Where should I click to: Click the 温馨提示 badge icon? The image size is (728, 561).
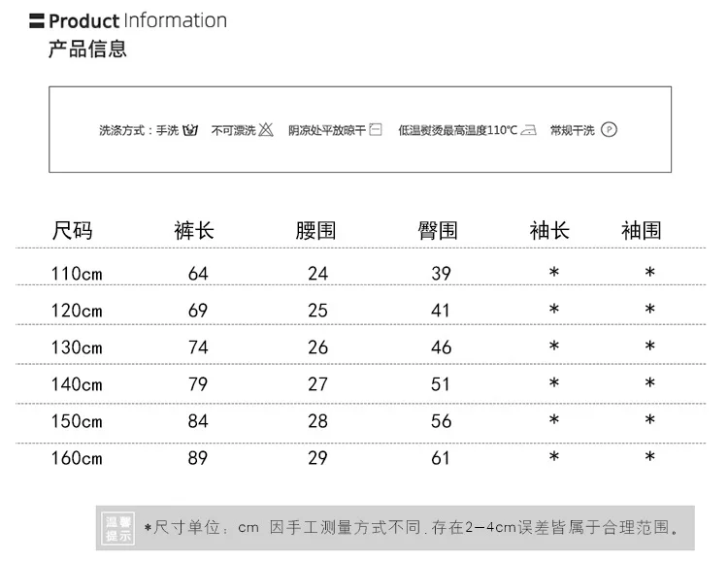pyautogui.click(x=117, y=529)
